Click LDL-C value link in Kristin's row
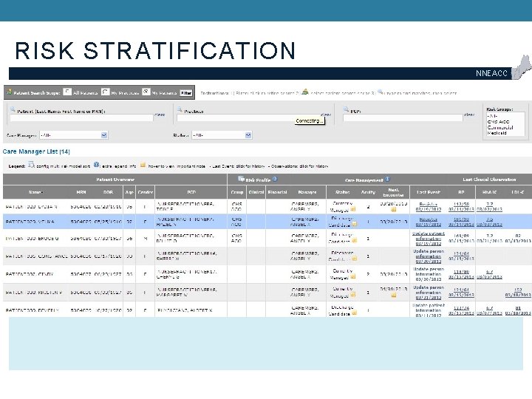The height and width of the screenshot is (399, 532). 518,293
